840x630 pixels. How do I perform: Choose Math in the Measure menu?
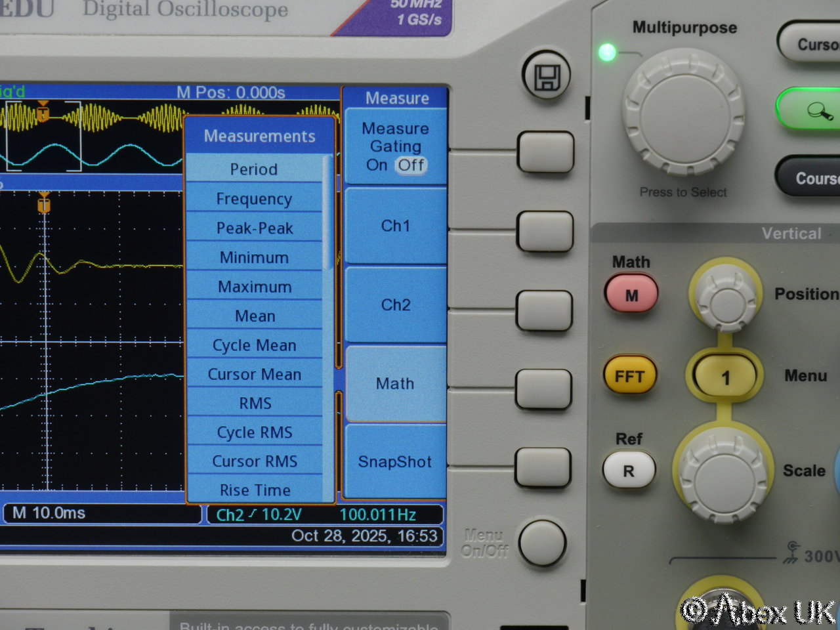(x=395, y=384)
